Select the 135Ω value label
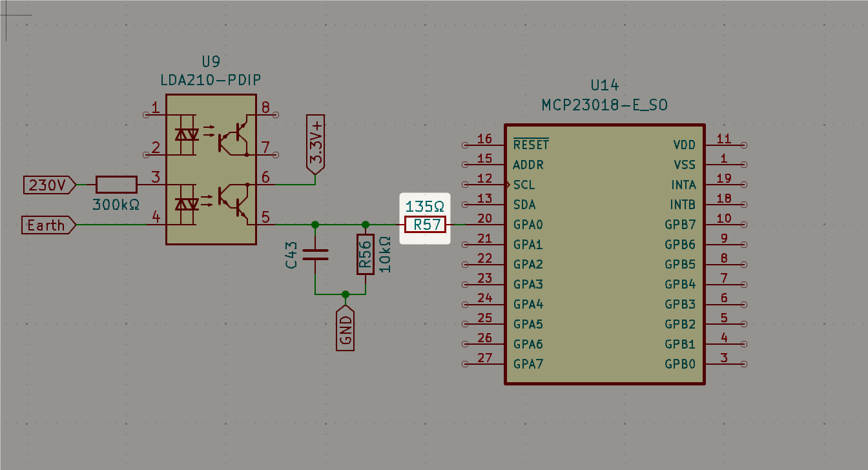This screenshot has height=470, width=868. [x=425, y=207]
